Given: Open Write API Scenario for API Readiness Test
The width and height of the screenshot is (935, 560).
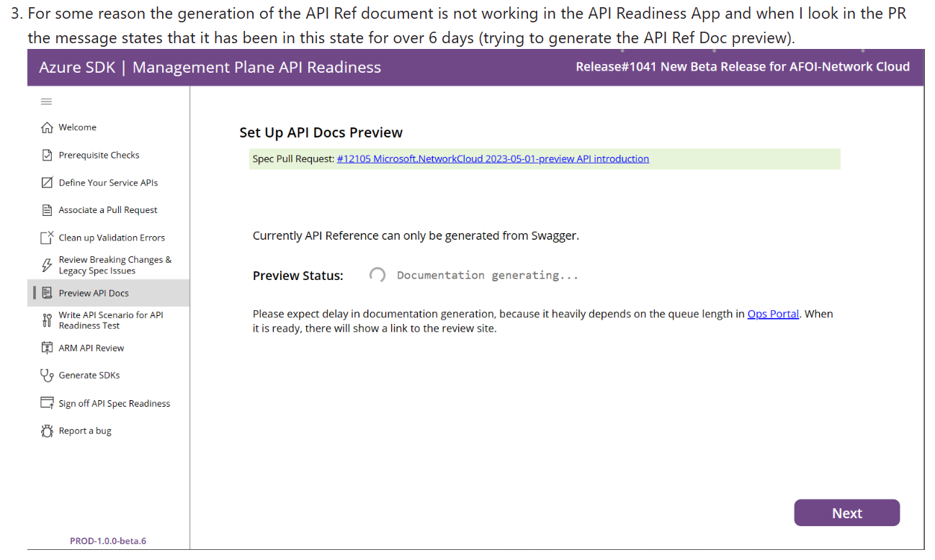Looking at the screenshot, I should click(x=112, y=320).
